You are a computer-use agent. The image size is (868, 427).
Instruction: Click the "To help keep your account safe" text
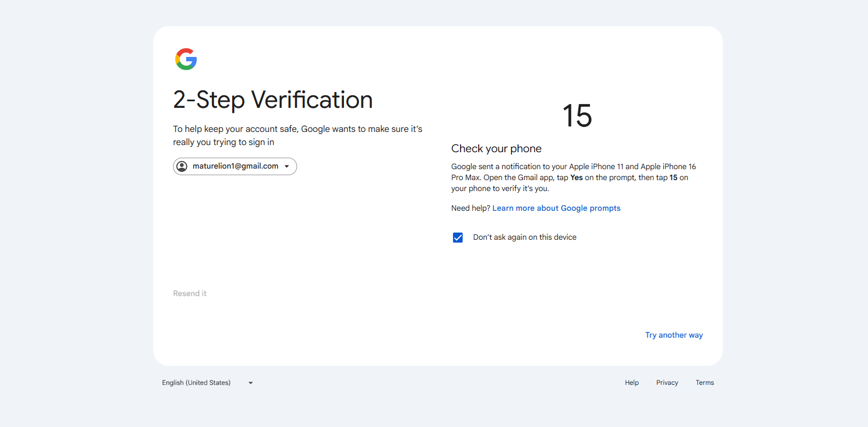298,135
